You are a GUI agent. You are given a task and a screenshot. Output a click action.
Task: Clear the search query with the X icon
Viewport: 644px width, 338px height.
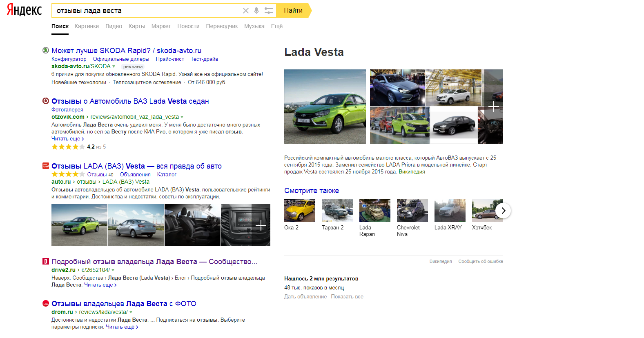[245, 11]
